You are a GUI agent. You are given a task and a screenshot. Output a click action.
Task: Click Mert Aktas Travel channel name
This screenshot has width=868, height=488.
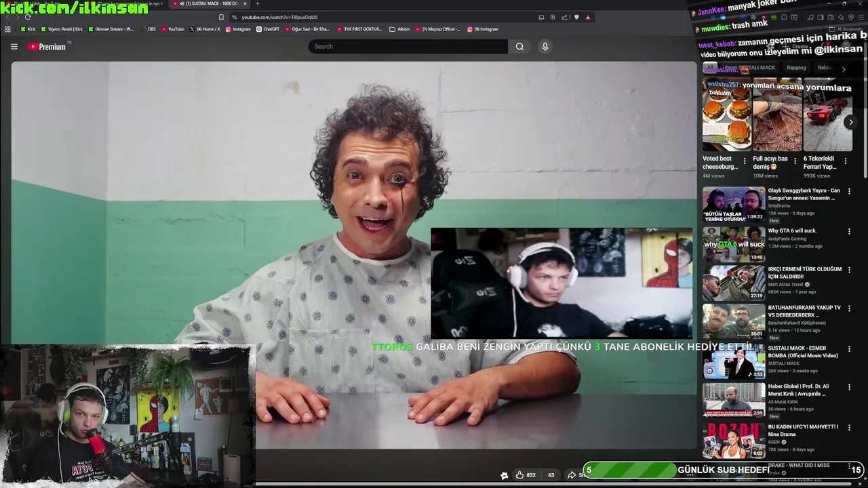(x=787, y=285)
